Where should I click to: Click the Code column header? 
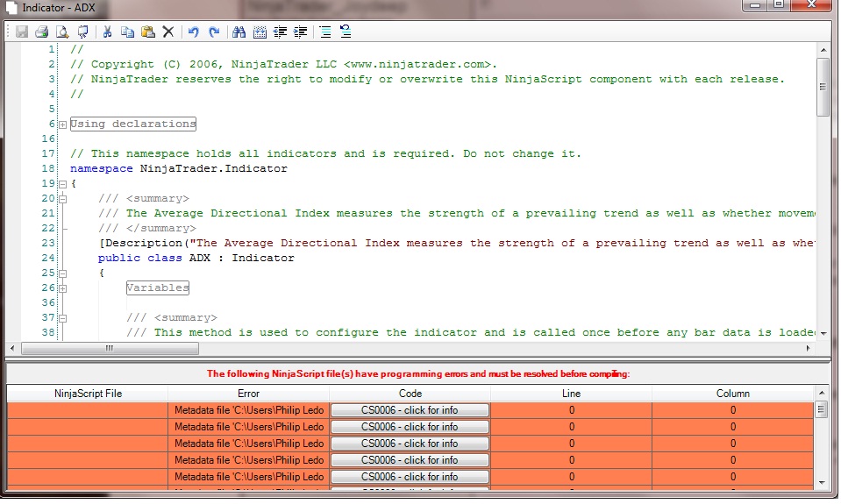(410, 394)
